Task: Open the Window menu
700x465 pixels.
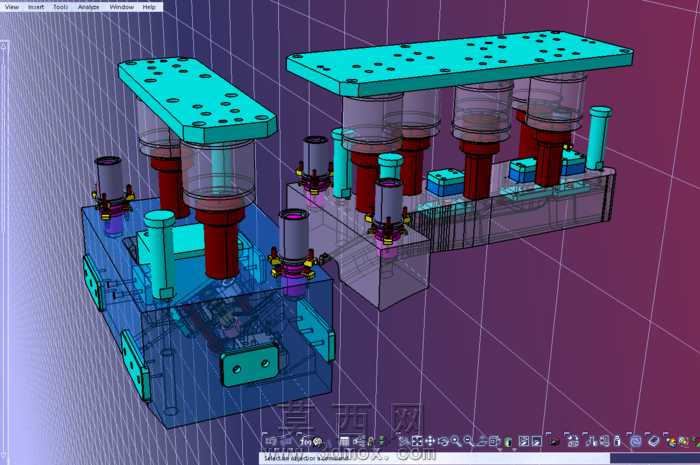Action: click(x=121, y=7)
